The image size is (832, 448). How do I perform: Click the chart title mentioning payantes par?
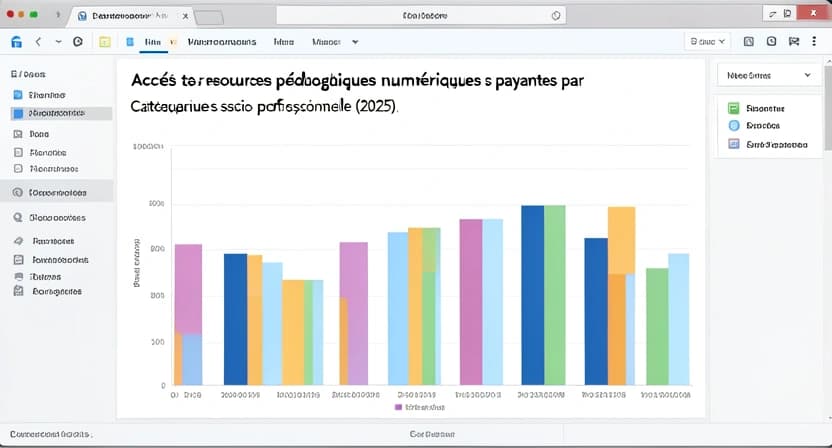pyautogui.click(x=357, y=81)
